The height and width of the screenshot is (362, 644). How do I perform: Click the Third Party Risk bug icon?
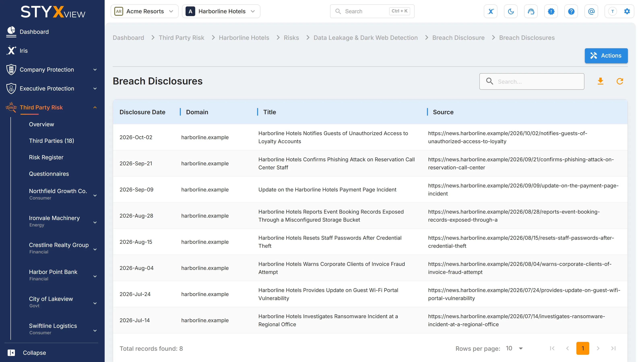point(11,107)
